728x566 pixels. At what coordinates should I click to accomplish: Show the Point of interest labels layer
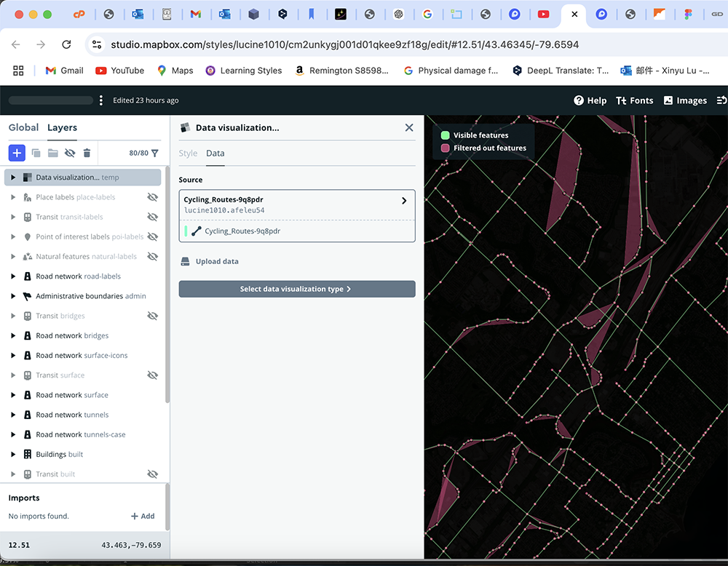153,236
